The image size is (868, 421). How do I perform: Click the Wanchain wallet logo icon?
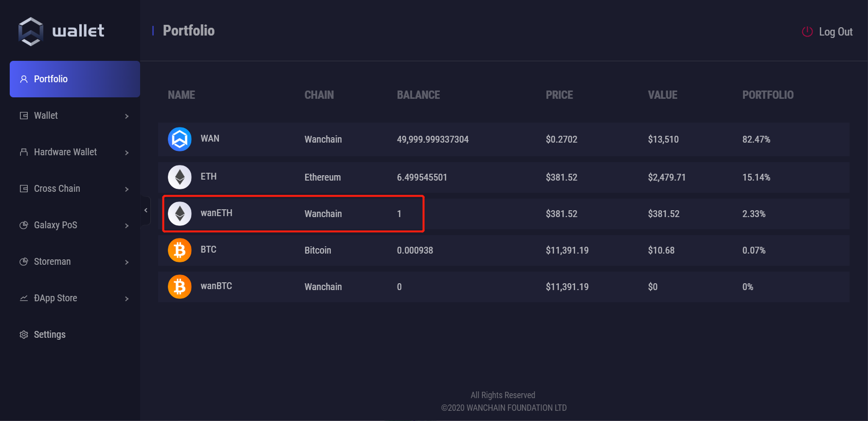(x=31, y=32)
